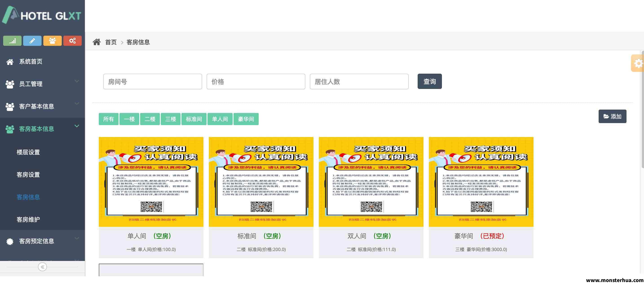Click the HOTEL GLXT logo
Viewport: 644px width, 287px height.
click(42, 15)
